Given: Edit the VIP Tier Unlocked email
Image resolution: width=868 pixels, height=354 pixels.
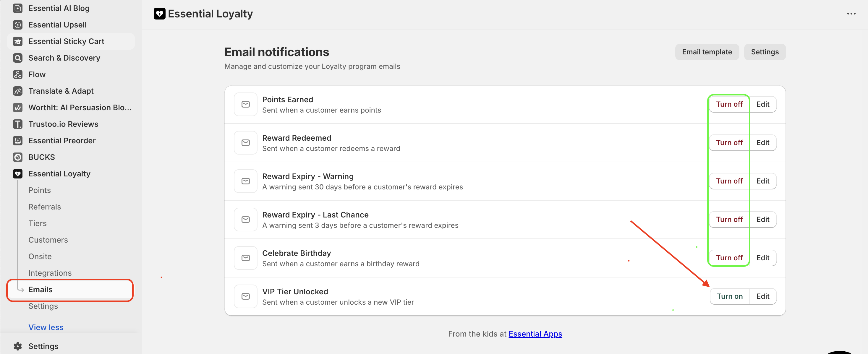Looking at the screenshot, I should (x=762, y=296).
